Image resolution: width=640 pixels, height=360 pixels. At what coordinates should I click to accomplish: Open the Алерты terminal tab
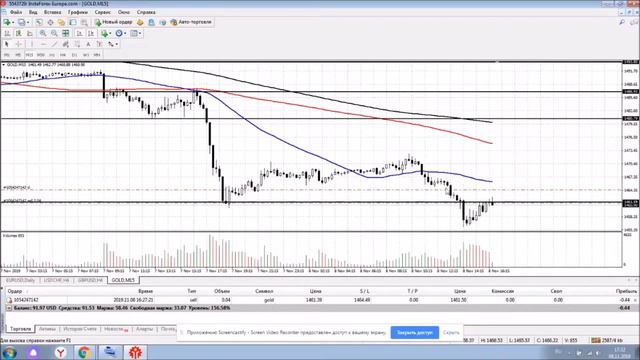[144, 329]
